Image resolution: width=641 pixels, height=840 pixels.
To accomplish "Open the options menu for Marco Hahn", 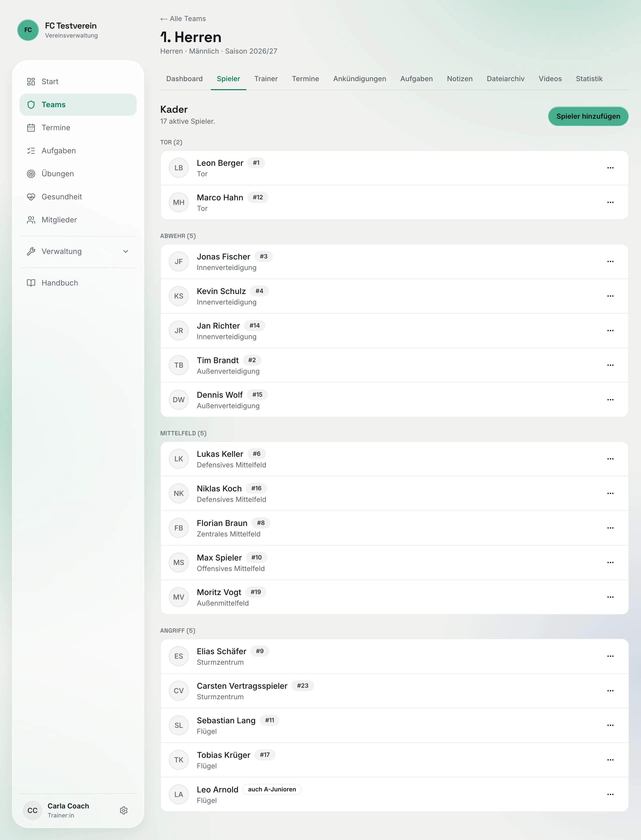I will 610,202.
